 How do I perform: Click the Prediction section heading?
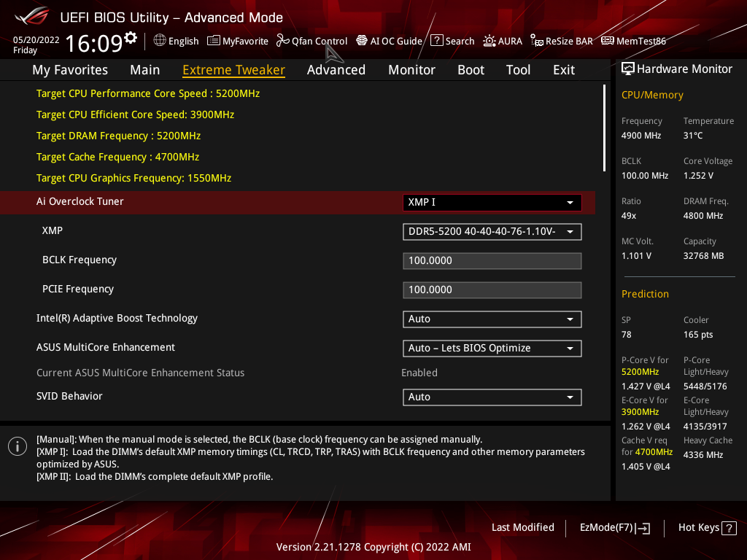645,294
